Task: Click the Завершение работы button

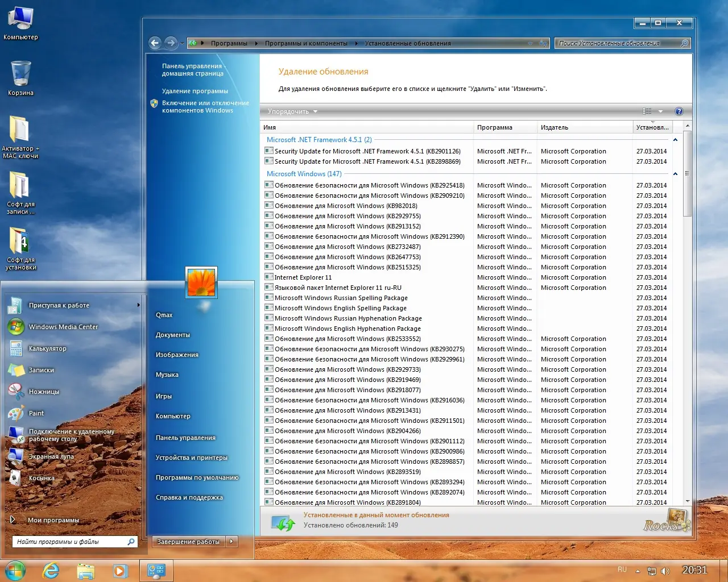Action: [x=188, y=542]
